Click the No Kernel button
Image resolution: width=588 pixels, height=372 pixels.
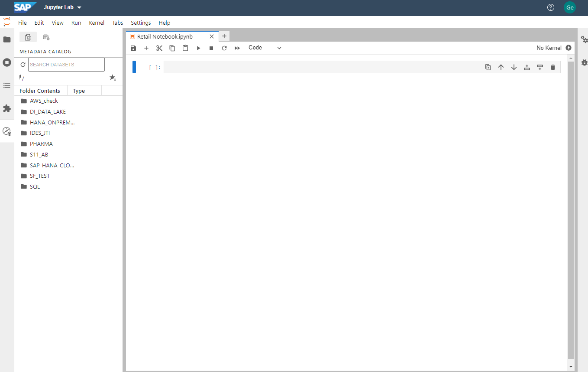549,48
